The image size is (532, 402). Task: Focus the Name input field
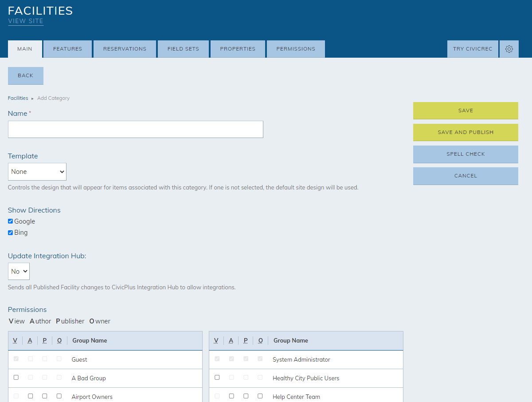coord(136,129)
